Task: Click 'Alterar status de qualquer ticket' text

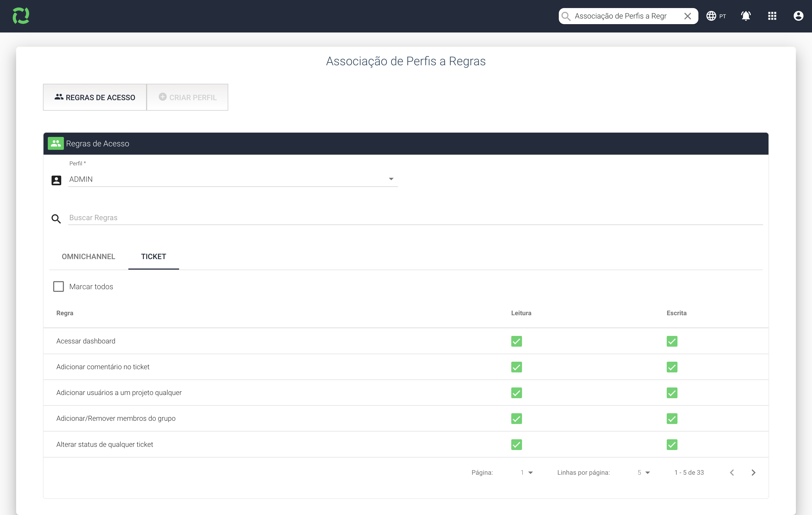Action: (x=104, y=444)
